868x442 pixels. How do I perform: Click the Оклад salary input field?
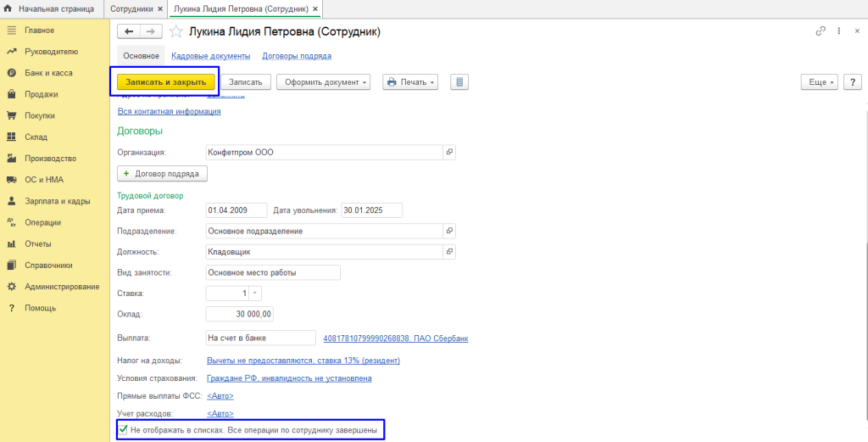240,314
